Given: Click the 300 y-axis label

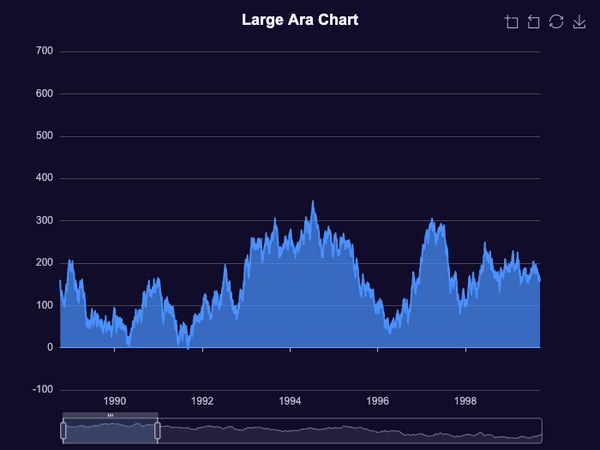Looking at the screenshot, I should coord(44,220).
